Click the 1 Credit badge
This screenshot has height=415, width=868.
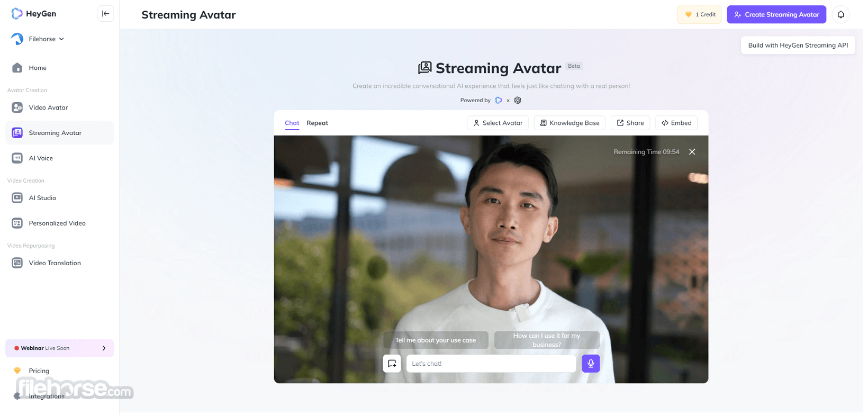(x=699, y=15)
